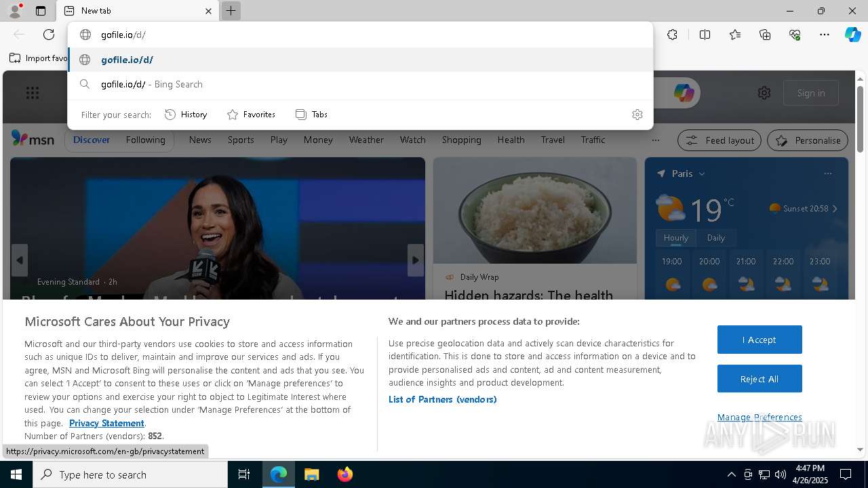Open Settings and more menu
Screen dimensions: 868x488
coord(825,35)
